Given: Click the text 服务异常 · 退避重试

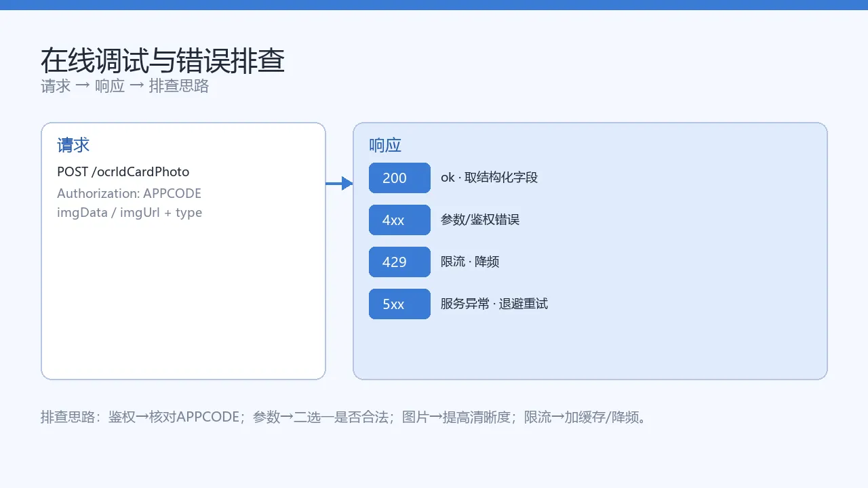Looking at the screenshot, I should click(494, 304).
